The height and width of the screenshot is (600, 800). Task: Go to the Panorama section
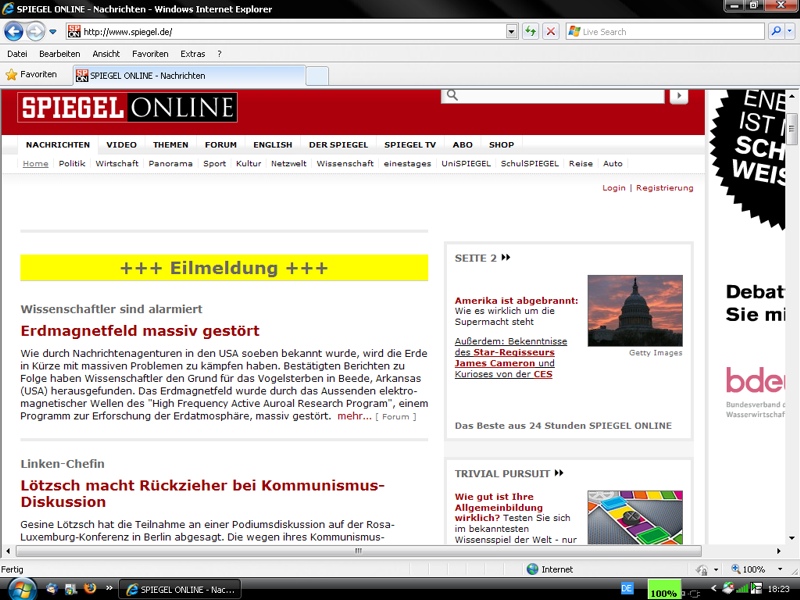click(x=170, y=164)
